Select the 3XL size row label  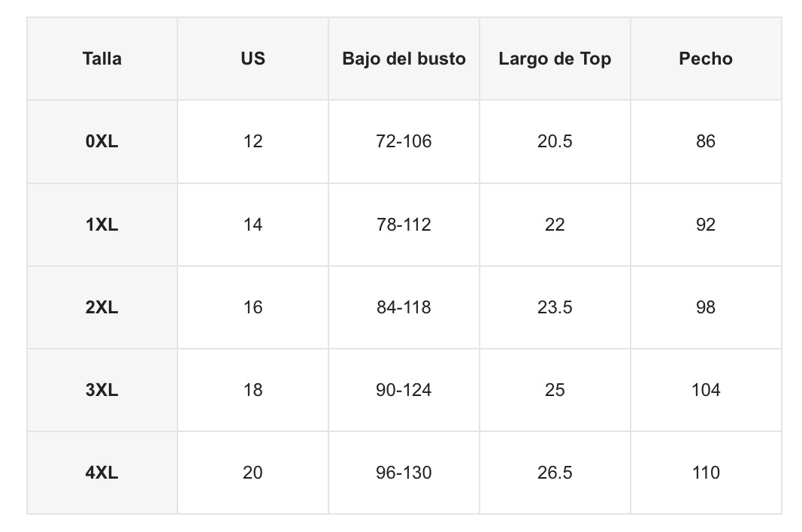(x=102, y=390)
